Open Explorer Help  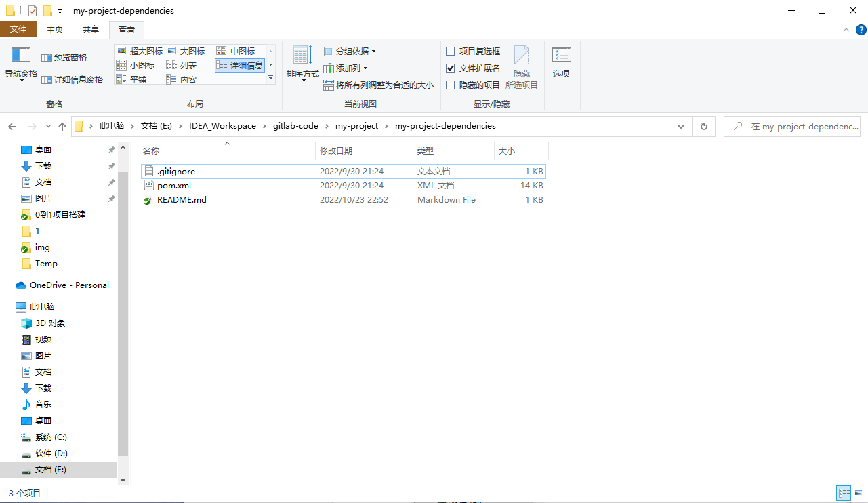click(861, 29)
